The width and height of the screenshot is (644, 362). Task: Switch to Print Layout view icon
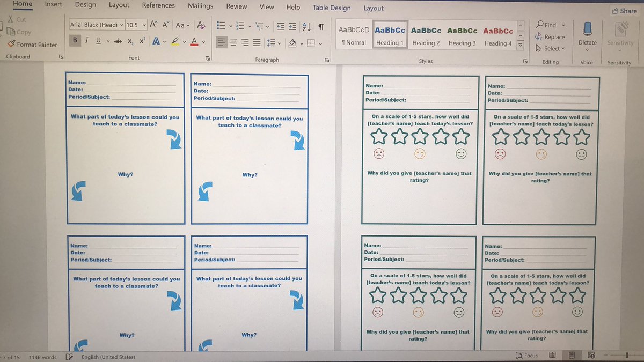click(572, 355)
